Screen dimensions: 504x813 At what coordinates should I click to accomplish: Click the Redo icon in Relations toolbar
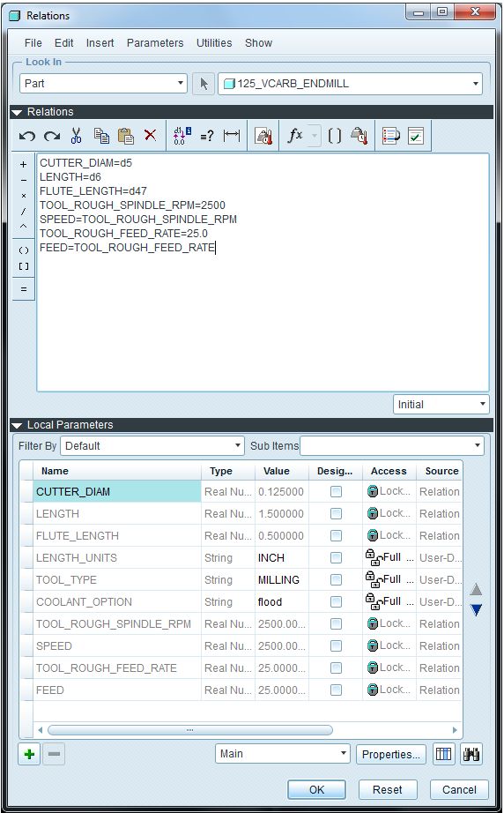51,136
